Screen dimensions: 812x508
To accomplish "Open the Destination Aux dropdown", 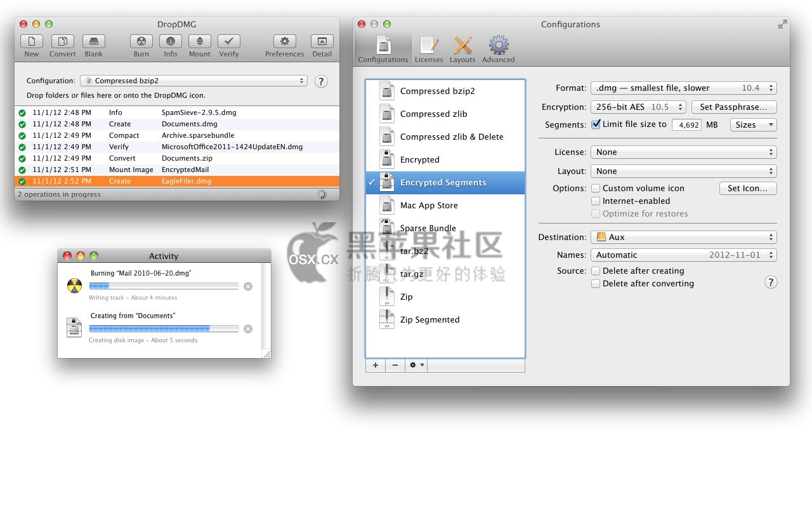I will pos(684,237).
